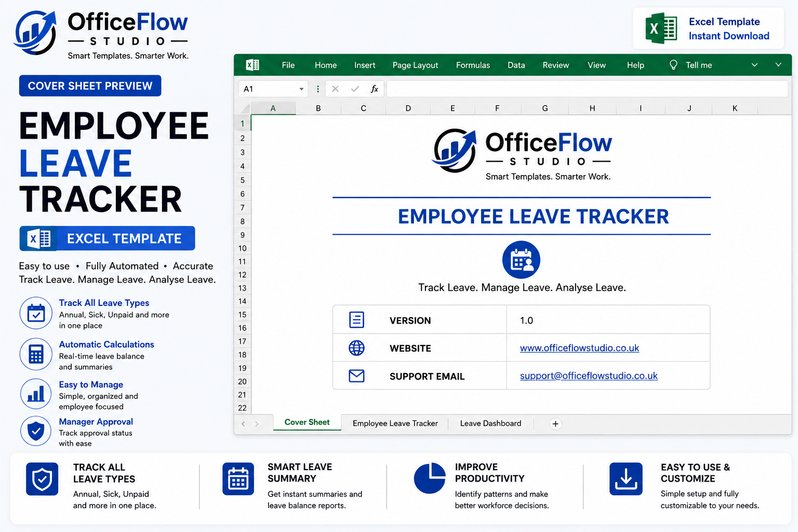Select the Cover Sheet tab

[307, 422]
